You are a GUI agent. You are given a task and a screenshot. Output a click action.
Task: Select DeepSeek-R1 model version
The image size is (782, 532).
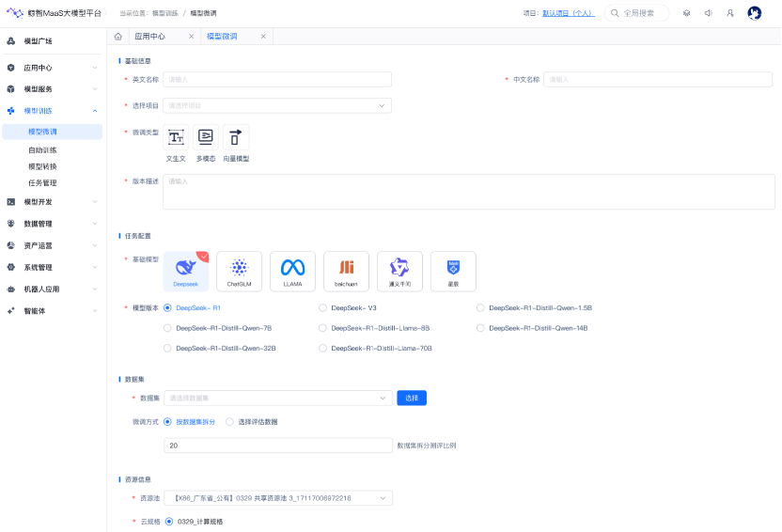point(167,308)
